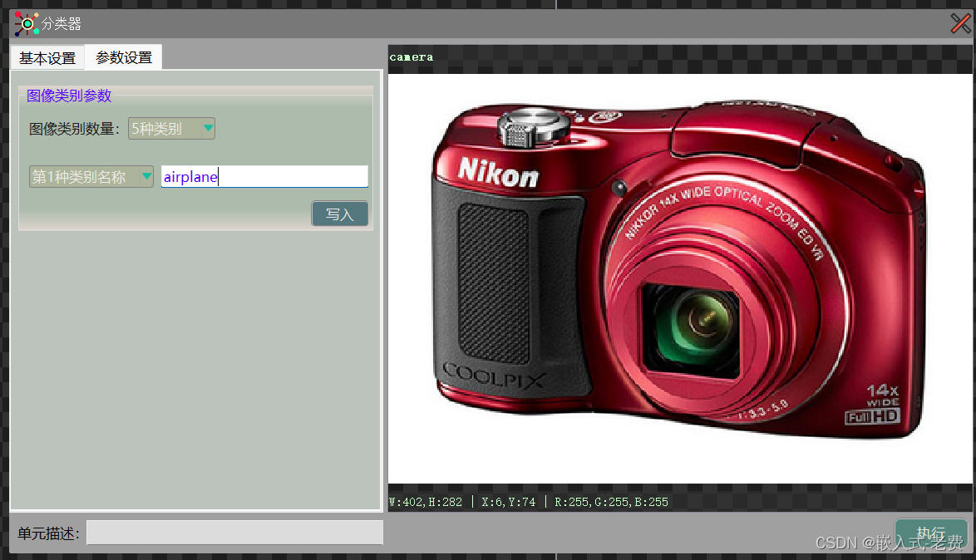
Task: Click the 图像类别参数 group title
Action: pyautogui.click(x=69, y=96)
